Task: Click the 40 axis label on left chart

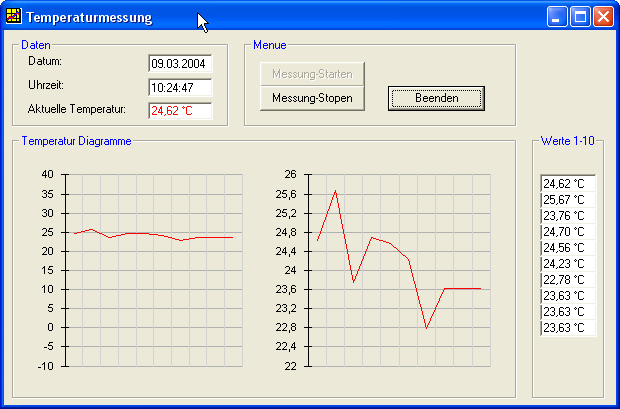Action: point(47,174)
